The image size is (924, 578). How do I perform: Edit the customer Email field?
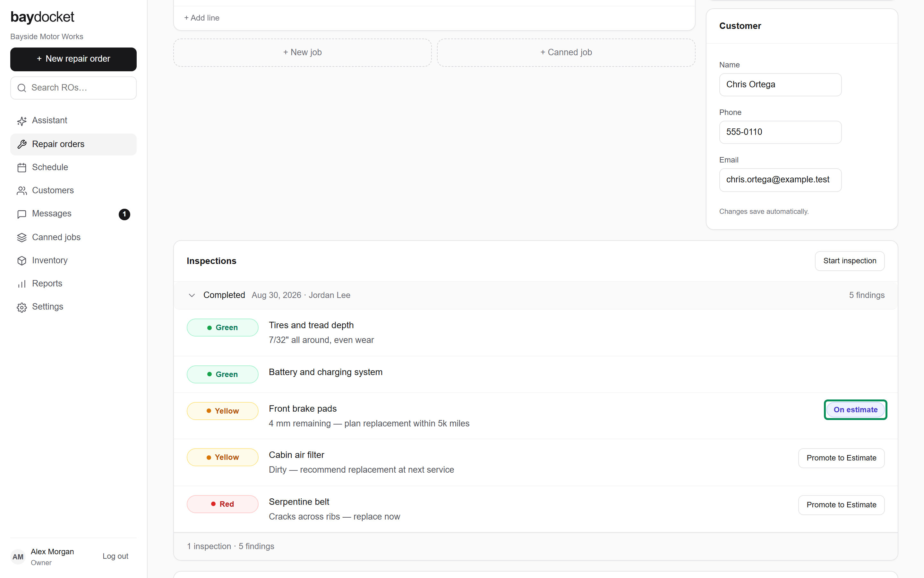click(x=780, y=180)
